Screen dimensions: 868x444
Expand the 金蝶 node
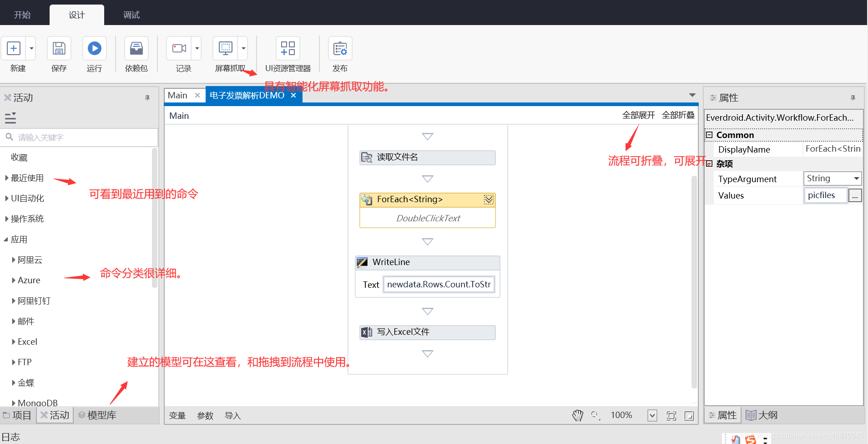pyautogui.click(x=14, y=383)
